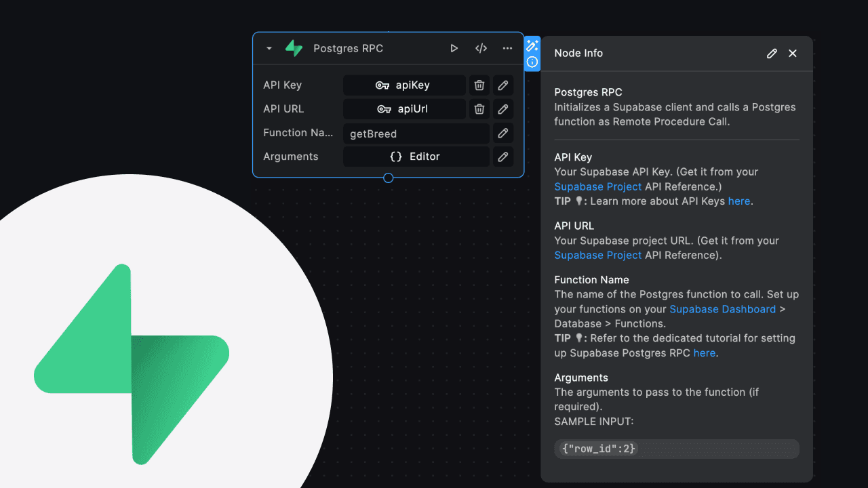The image size is (868, 488).
Task: Click the pencil icon next to API Key
Action: pos(502,85)
